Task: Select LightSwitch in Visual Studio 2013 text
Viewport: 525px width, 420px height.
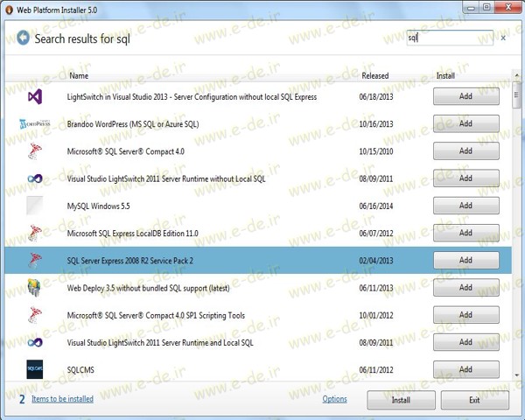Action: tap(192, 97)
